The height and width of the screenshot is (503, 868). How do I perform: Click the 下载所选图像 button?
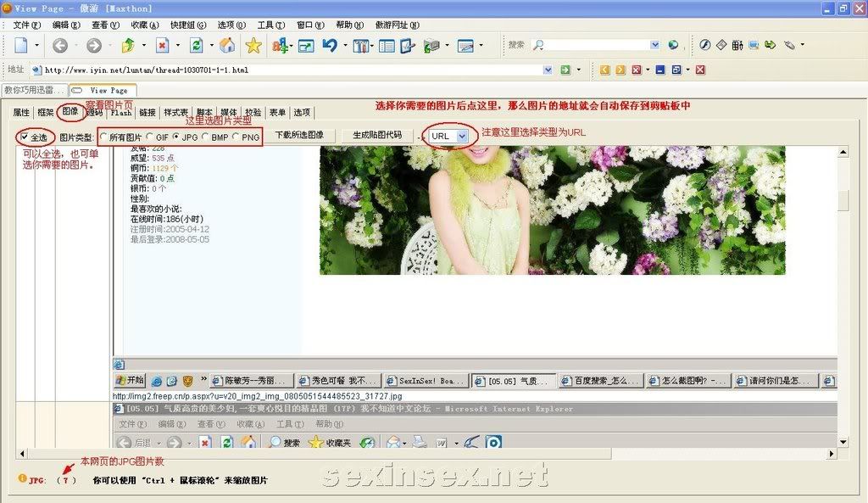299,135
